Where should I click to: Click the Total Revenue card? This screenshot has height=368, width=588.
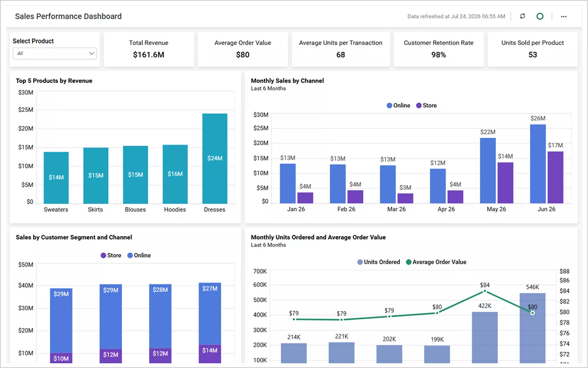click(x=149, y=49)
